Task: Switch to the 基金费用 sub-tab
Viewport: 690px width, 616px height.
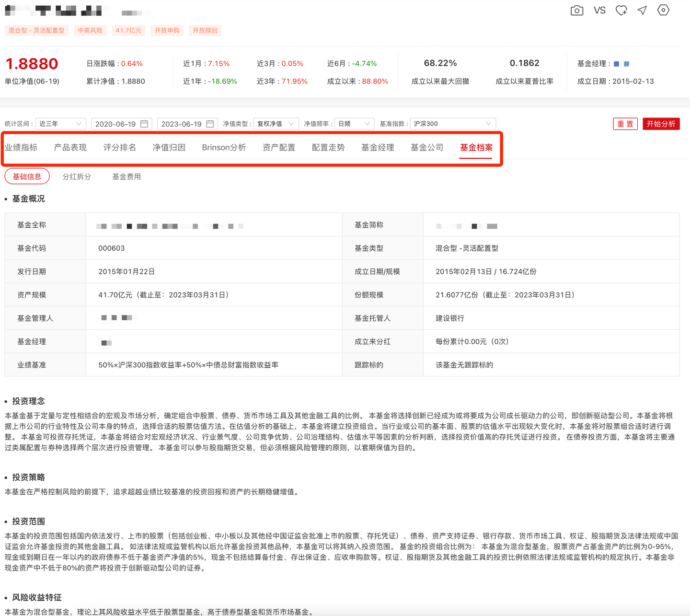Action: [x=126, y=176]
